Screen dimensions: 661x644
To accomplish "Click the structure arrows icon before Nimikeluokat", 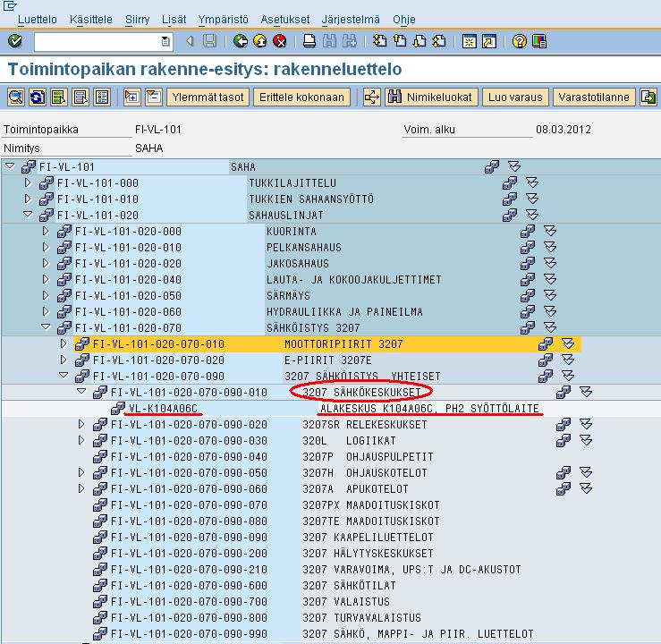I will pyautogui.click(x=372, y=97).
